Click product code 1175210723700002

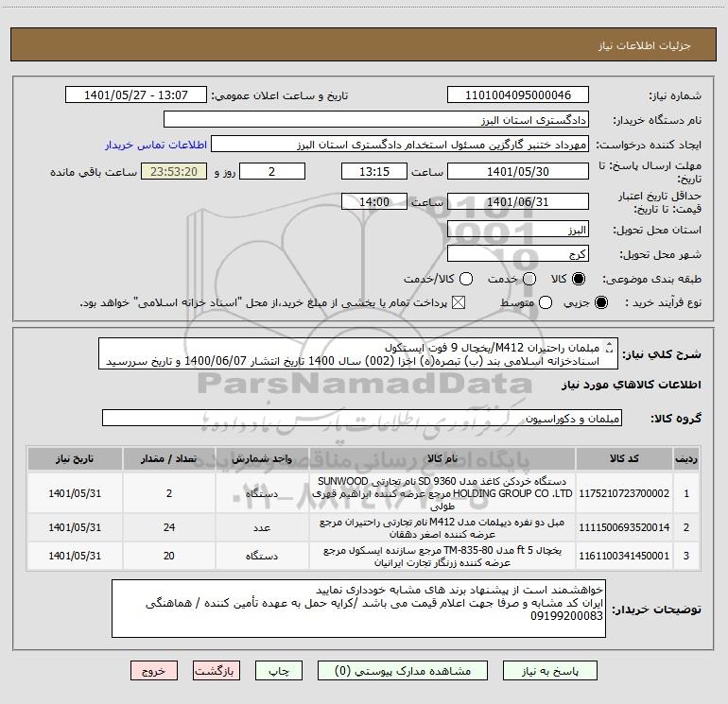pyautogui.click(x=624, y=493)
